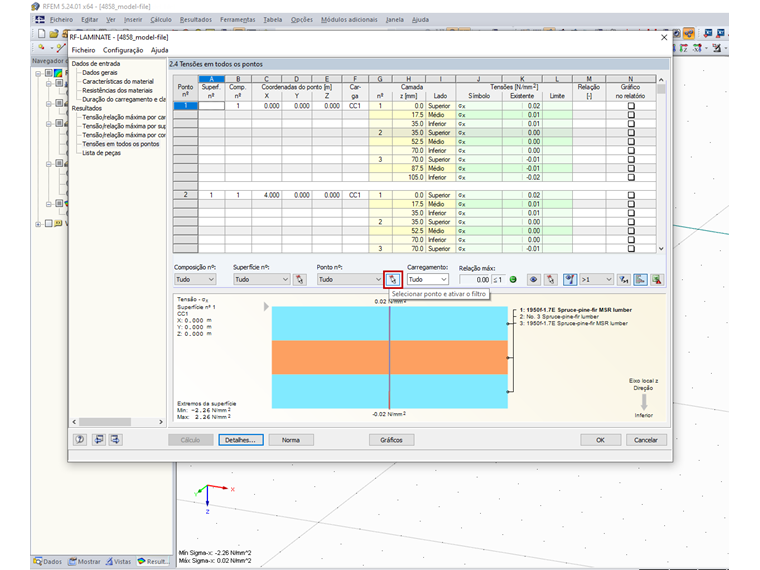The width and height of the screenshot is (760, 570).
Task: Click microscope-like icon at right of RFEM toolbar
Action: click(717, 48)
